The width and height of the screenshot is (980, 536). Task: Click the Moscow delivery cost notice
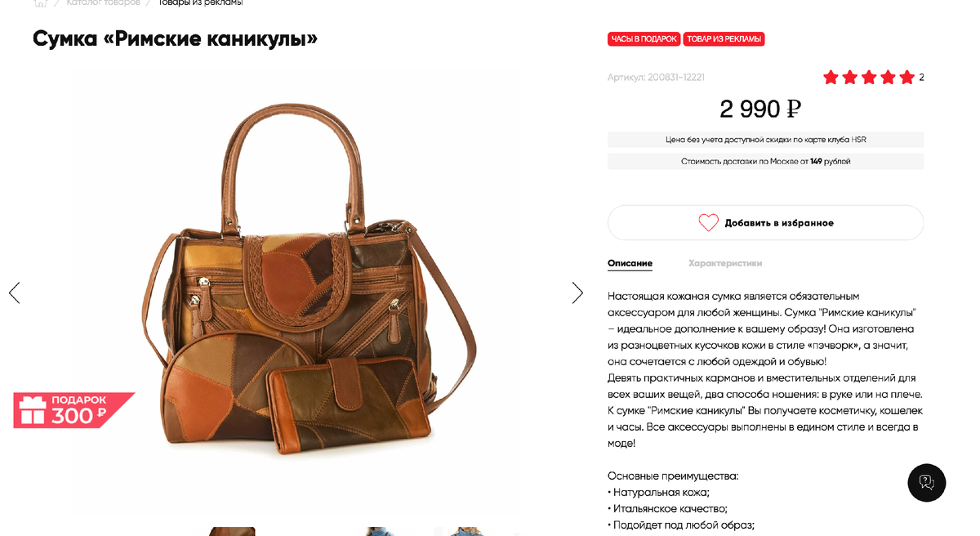(x=765, y=162)
